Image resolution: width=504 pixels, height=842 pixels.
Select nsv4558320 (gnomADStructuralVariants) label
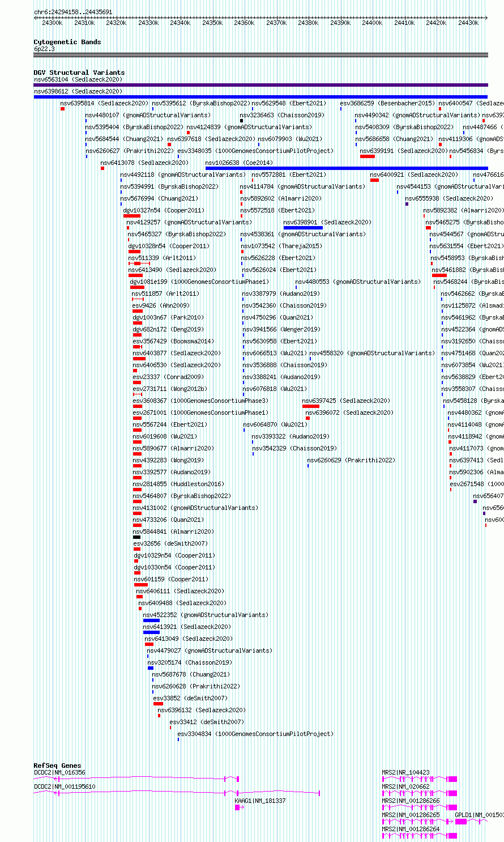click(x=372, y=353)
